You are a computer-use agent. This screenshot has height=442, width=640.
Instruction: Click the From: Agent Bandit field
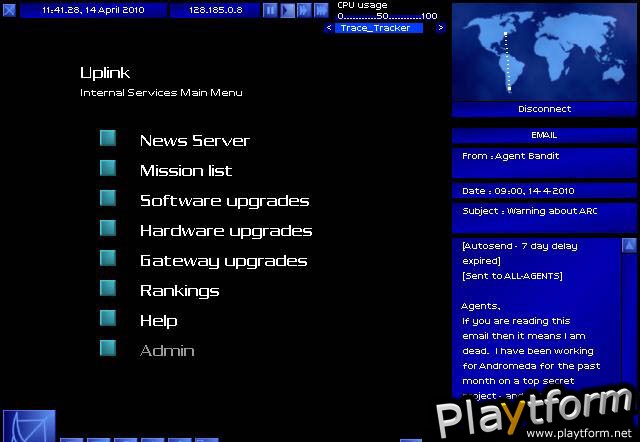click(544, 162)
